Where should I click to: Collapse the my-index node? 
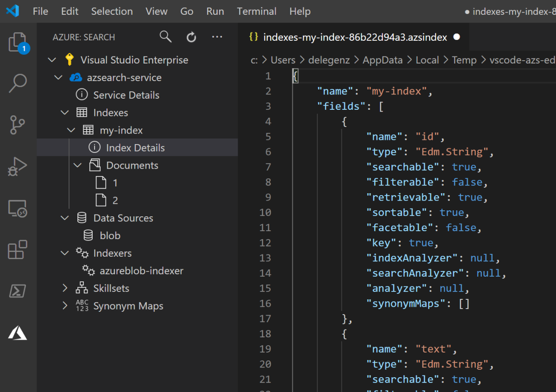(x=71, y=130)
